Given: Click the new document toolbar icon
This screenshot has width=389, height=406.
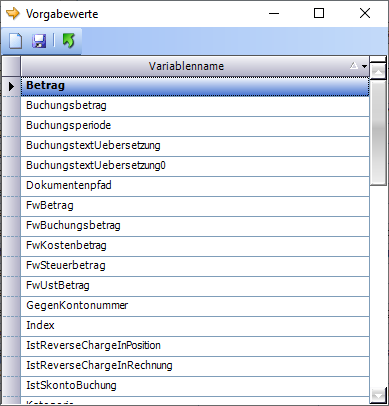Looking at the screenshot, I should coord(15,41).
